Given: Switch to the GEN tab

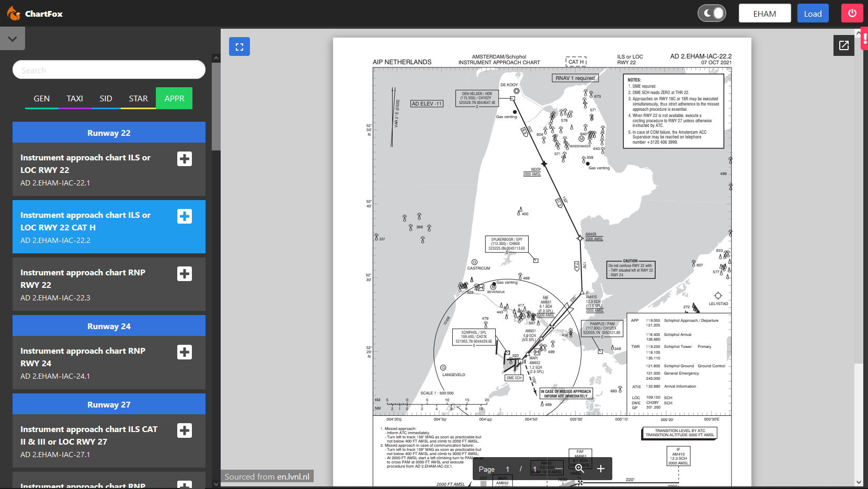Looking at the screenshot, I should pos(42,98).
